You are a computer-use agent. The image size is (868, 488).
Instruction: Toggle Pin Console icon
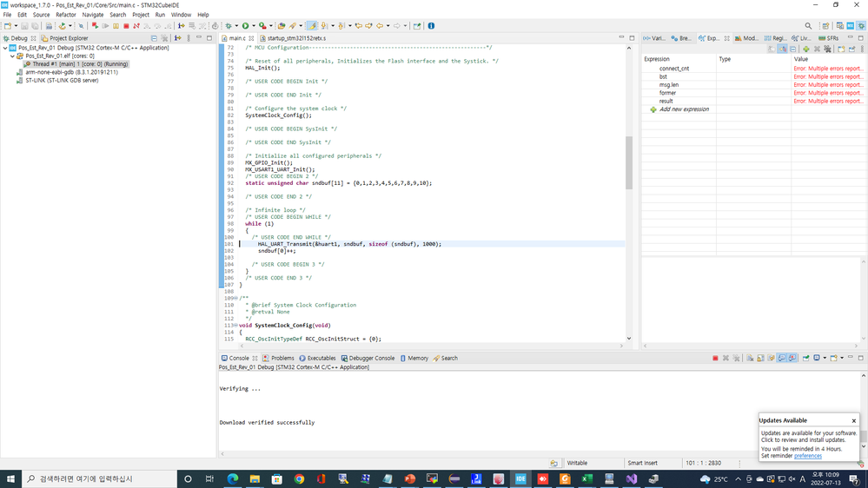click(x=806, y=358)
